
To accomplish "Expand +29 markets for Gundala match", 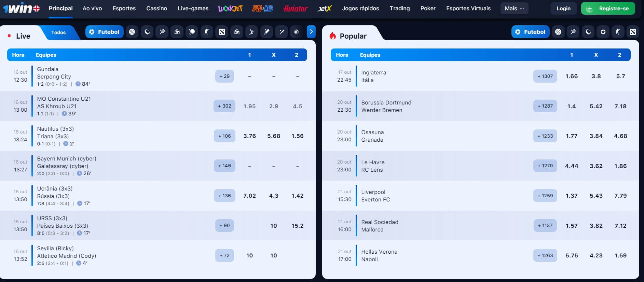I will point(224,76).
